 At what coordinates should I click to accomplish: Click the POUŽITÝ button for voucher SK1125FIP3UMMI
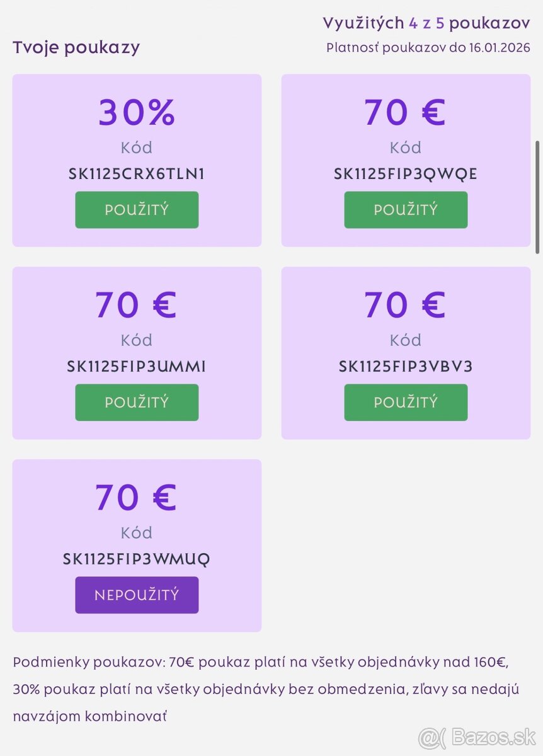(x=137, y=403)
